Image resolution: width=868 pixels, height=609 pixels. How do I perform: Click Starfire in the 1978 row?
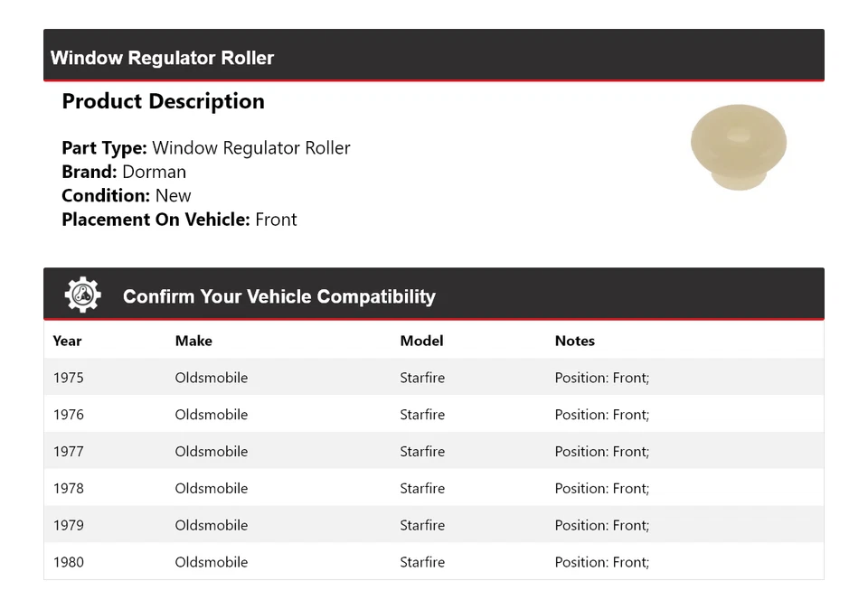(x=422, y=489)
